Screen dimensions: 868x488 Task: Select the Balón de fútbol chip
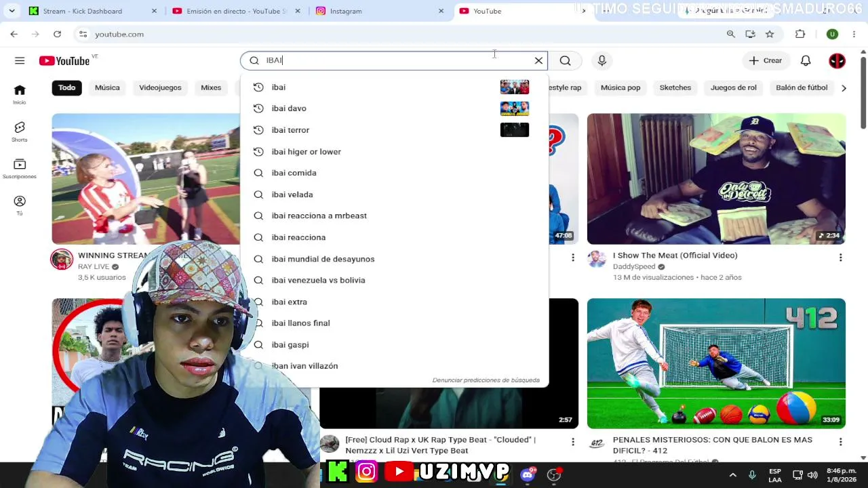(802, 87)
